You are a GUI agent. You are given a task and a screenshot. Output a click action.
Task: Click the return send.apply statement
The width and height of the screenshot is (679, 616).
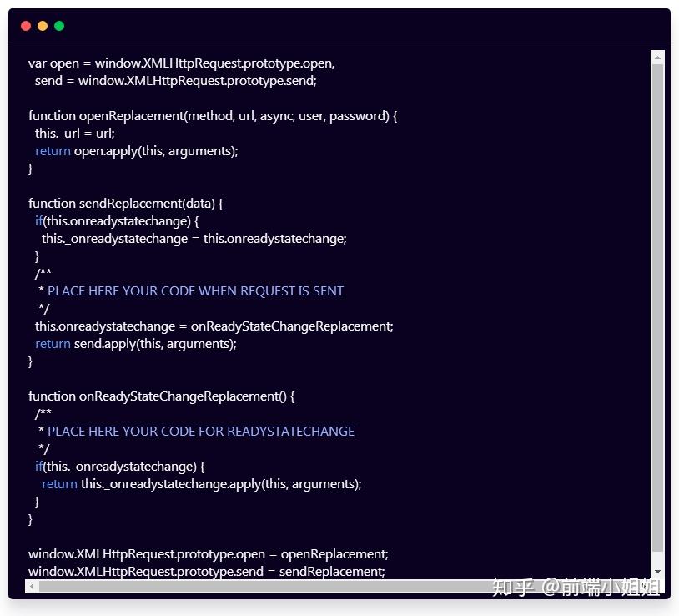click(134, 343)
